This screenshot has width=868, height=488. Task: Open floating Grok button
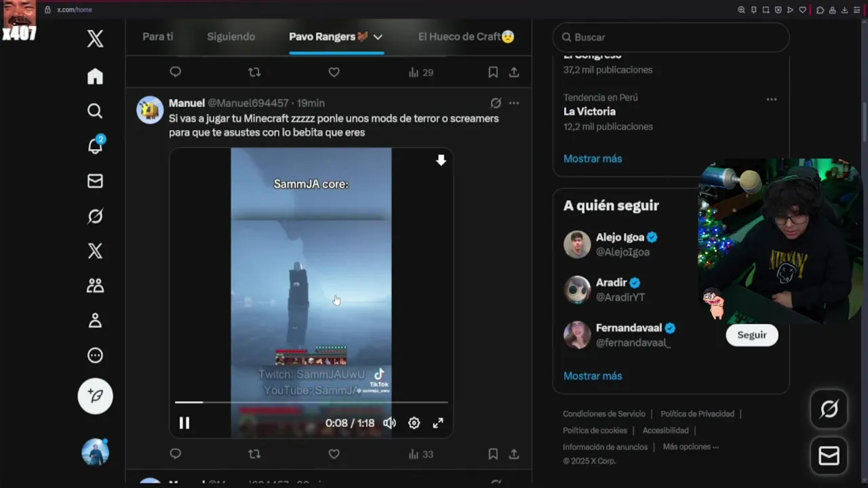coord(829,409)
